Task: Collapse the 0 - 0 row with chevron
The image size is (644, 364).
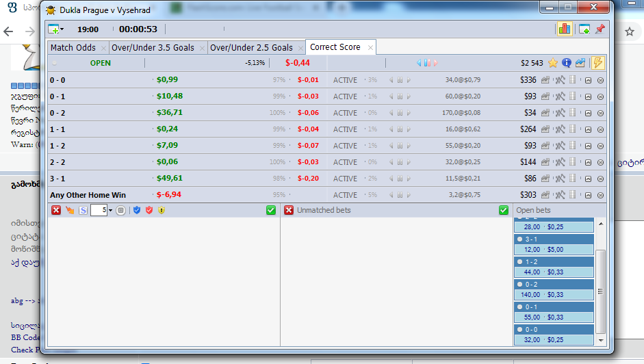Action: click(x=588, y=81)
